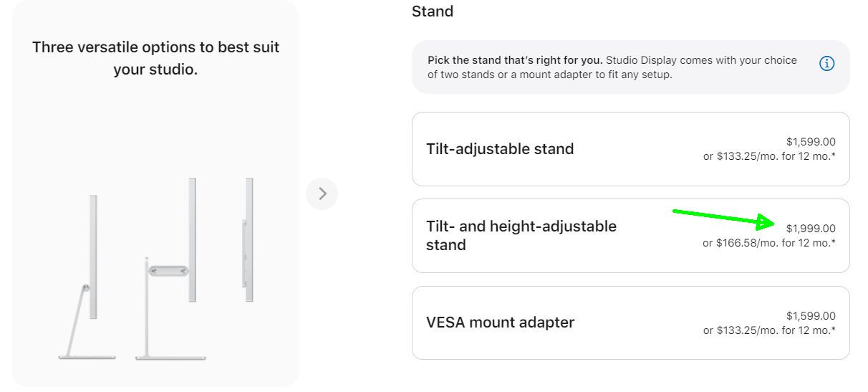Click the $1,599.00 price of Tilt-adjustable stand
Viewport: 868px width, 392px height.
(811, 142)
